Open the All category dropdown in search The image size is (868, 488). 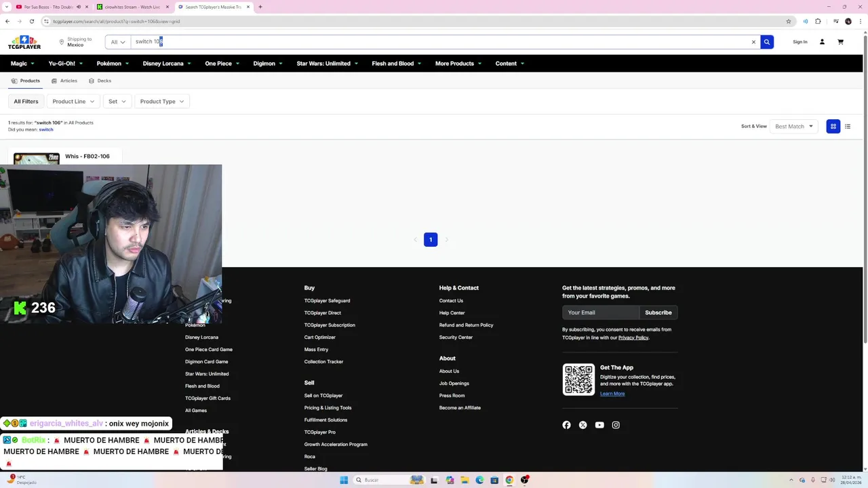pyautogui.click(x=118, y=42)
